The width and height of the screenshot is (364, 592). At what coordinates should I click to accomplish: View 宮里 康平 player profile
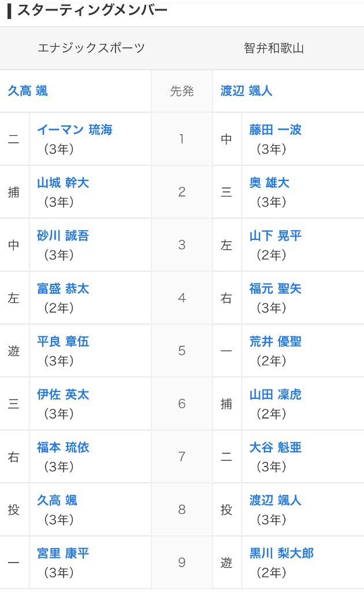[63, 553]
